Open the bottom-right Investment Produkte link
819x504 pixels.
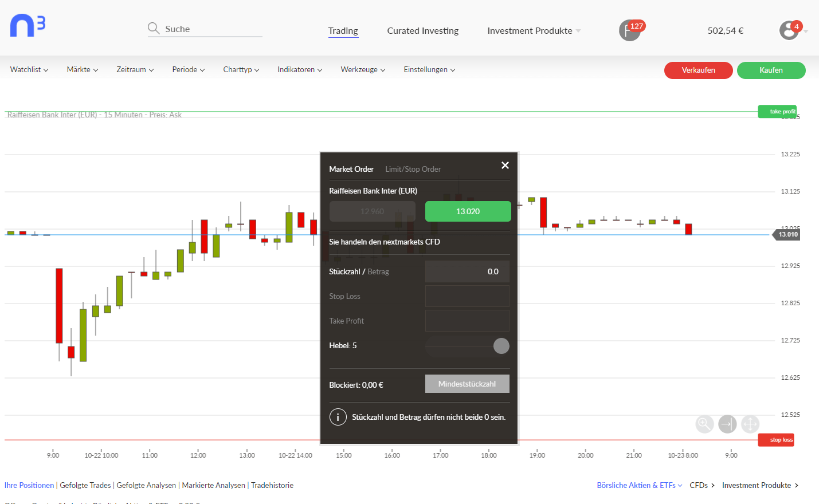(760, 485)
